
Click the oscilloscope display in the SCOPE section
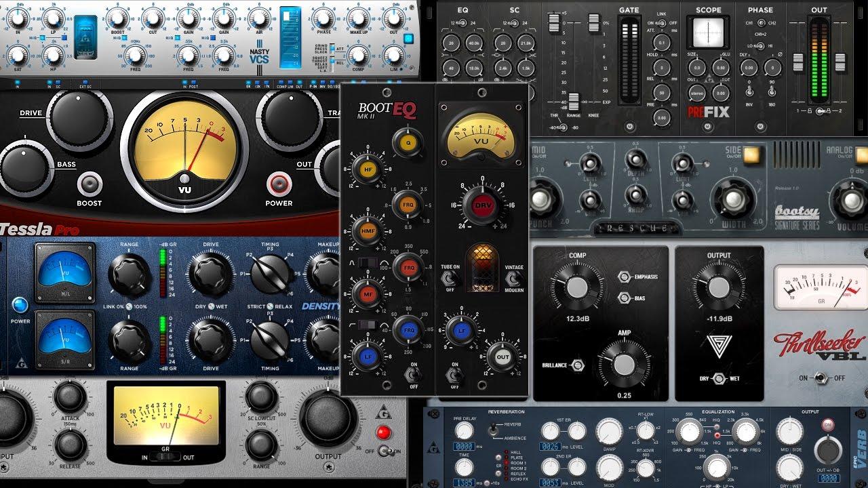pos(708,31)
